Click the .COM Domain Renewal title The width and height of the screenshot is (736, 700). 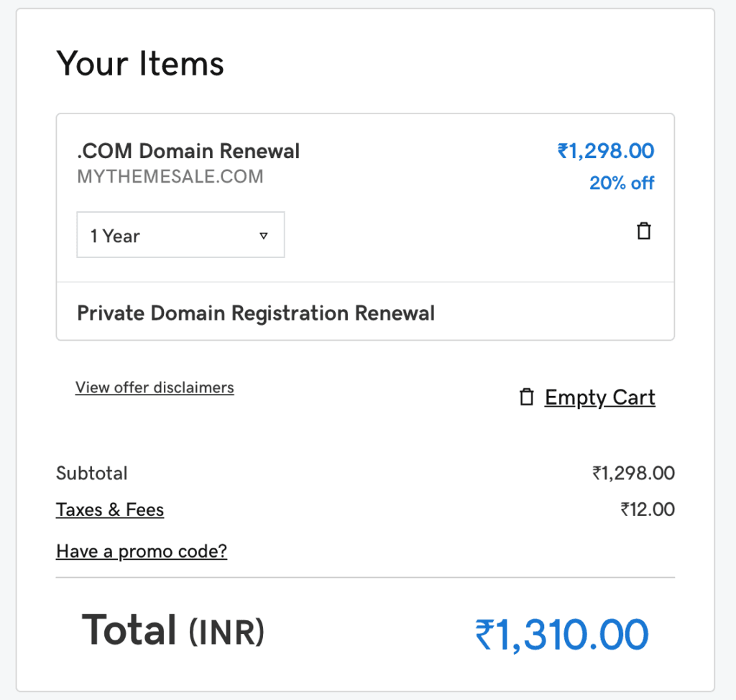tap(188, 152)
